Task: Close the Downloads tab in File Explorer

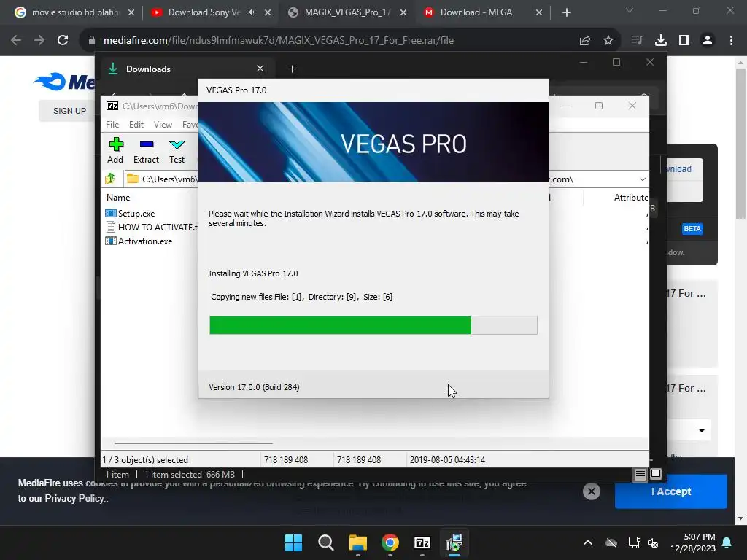Action: click(260, 69)
